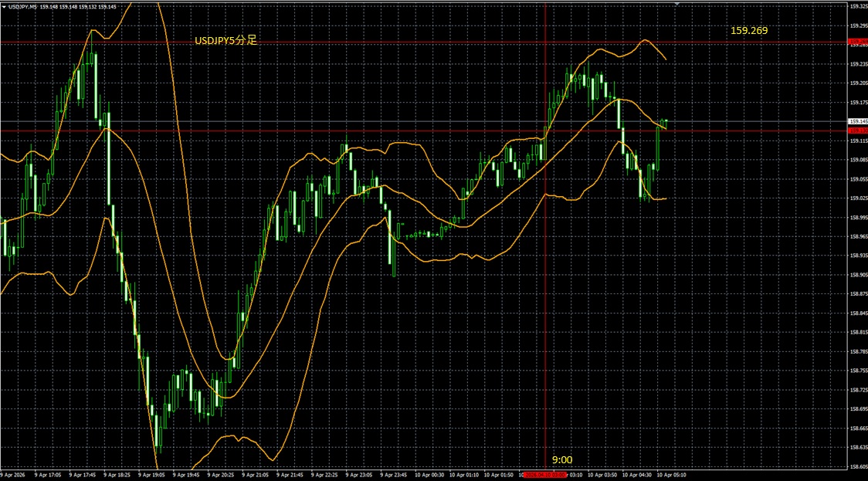Click the 159.325 label on price scale
This screenshot has height=481, width=868.
click(x=857, y=6)
